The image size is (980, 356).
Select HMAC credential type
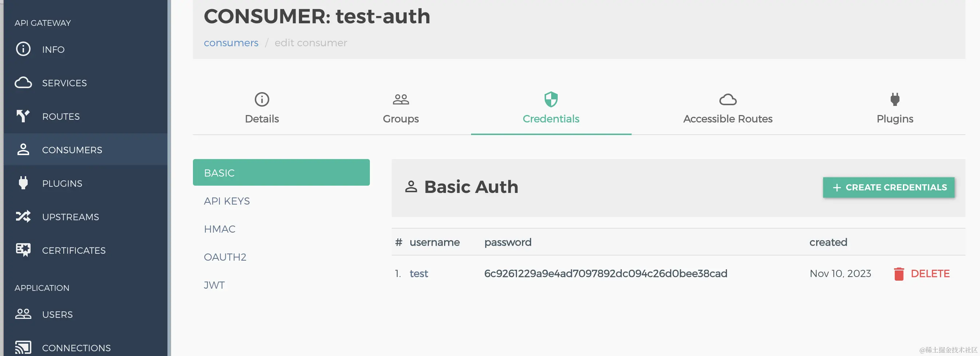click(220, 229)
